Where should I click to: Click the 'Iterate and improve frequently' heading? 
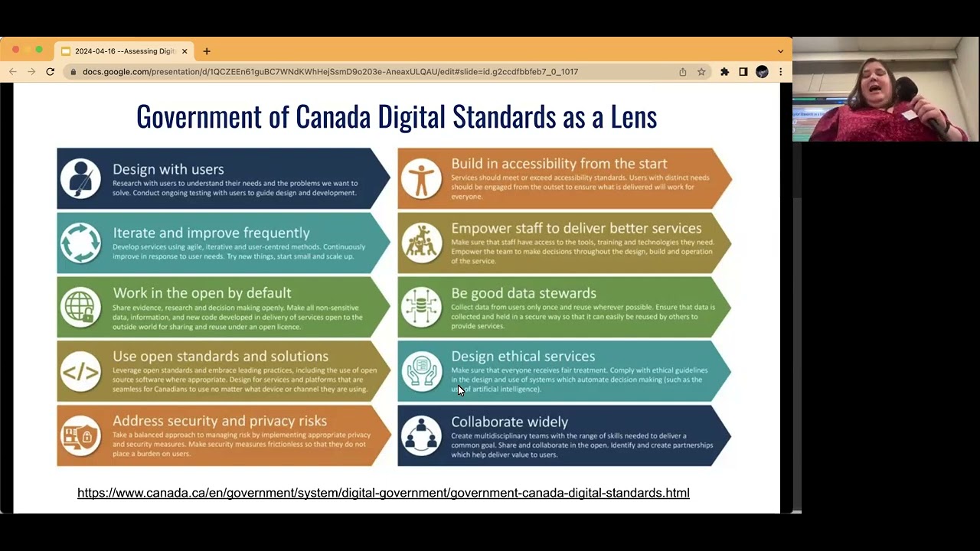pos(211,233)
